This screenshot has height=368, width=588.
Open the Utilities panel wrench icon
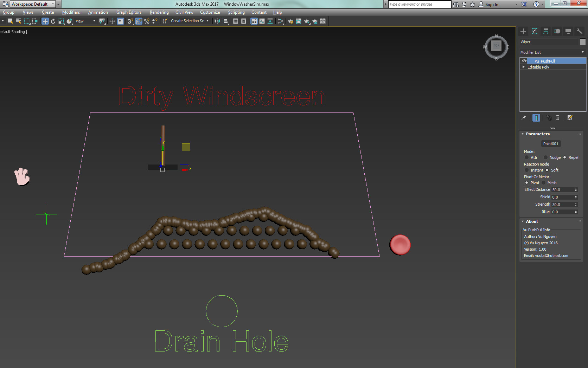(x=580, y=31)
